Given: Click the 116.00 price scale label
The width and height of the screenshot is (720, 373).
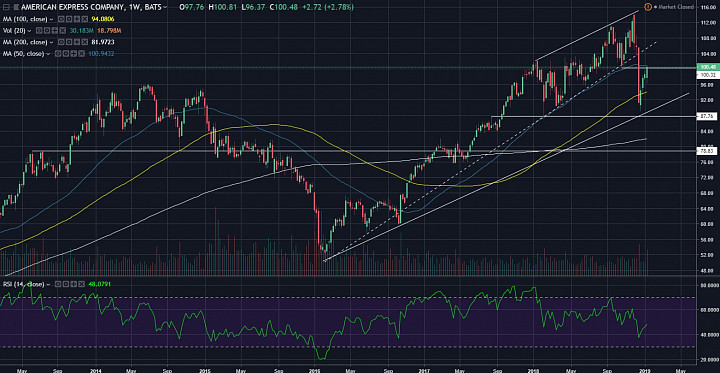Looking at the screenshot, I should [x=708, y=8].
